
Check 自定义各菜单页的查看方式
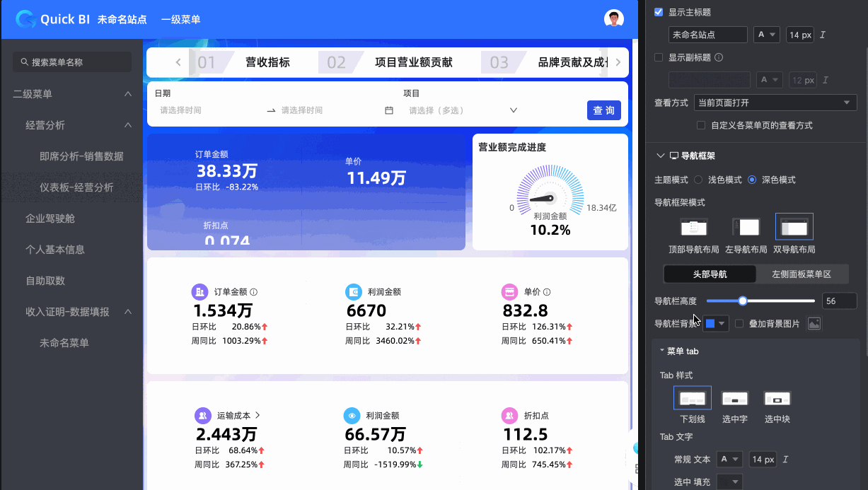pyautogui.click(x=701, y=125)
